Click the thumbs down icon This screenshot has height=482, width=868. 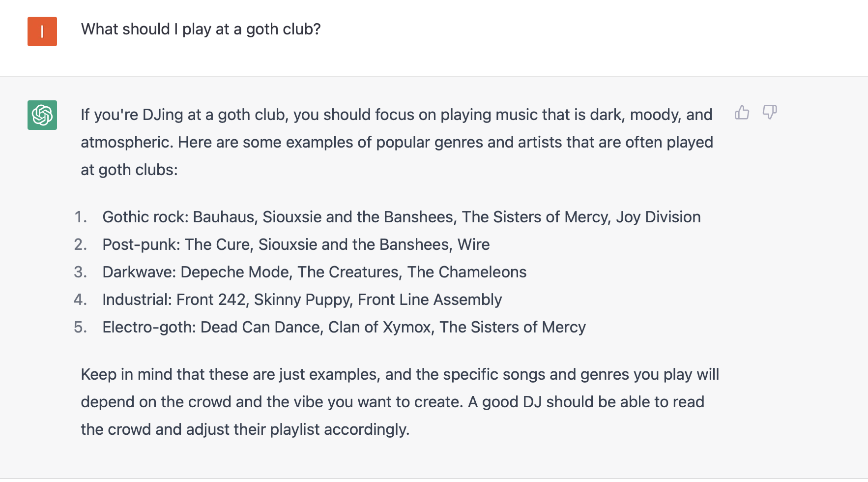pyautogui.click(x=770, y=113)
